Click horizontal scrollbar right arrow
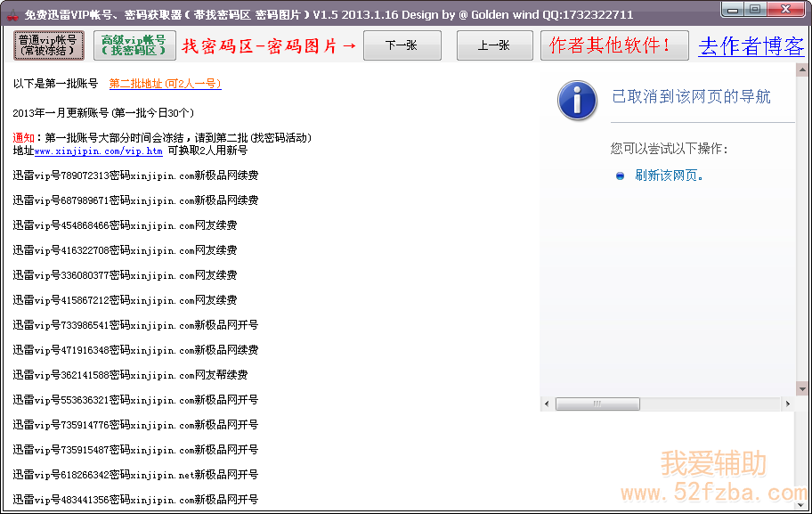 (x=788, y=404)
